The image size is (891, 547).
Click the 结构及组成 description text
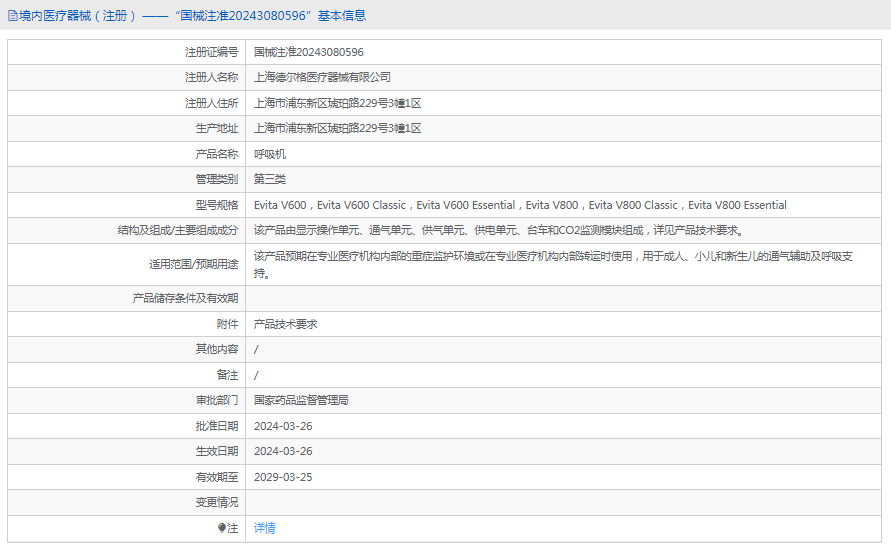pyautogui.click(x=499, y=230)
